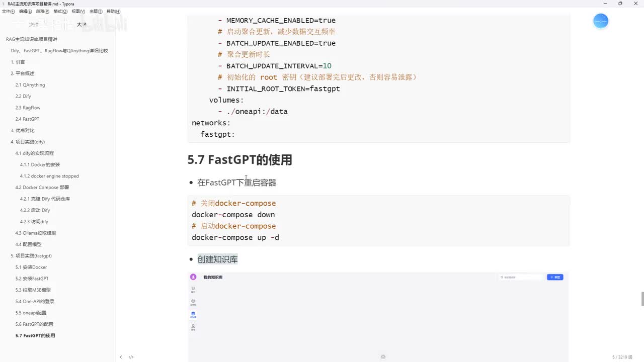The height and width of the screenshot is (362, 644).
Task: Click the blue 新建 button in the screenshot
Action: [555, 277]
